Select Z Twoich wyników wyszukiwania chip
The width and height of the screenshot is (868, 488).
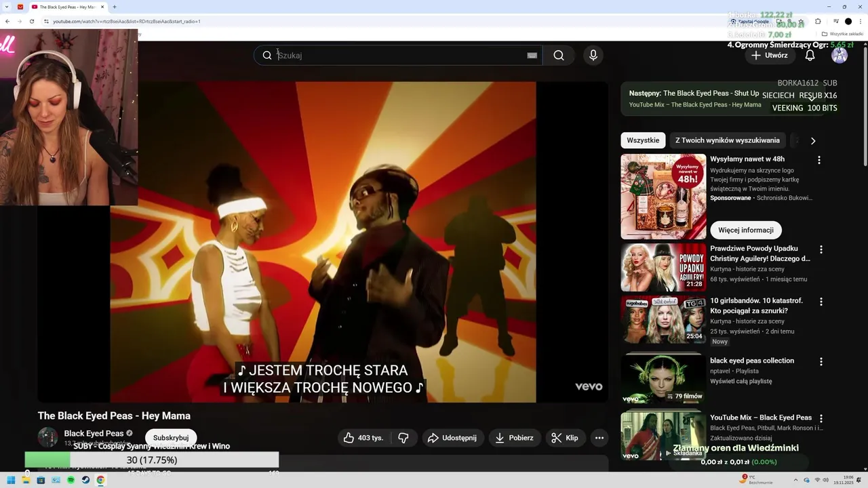click(x=727, y=140)
